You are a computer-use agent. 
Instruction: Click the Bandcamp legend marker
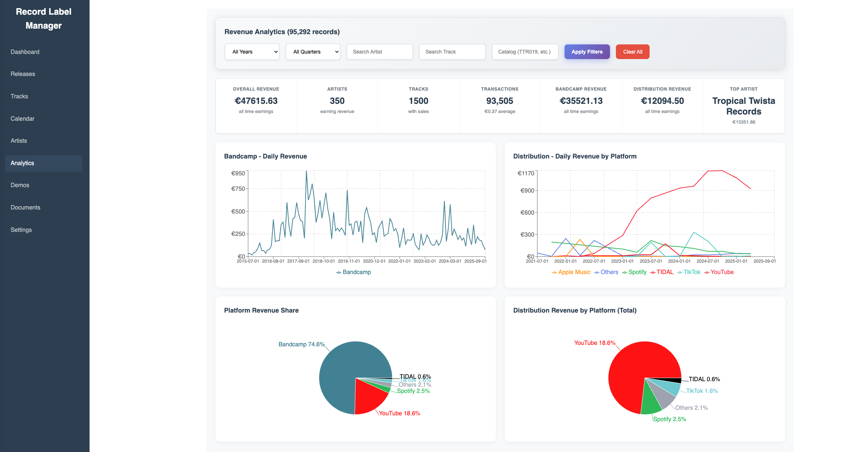pos(339,272)
